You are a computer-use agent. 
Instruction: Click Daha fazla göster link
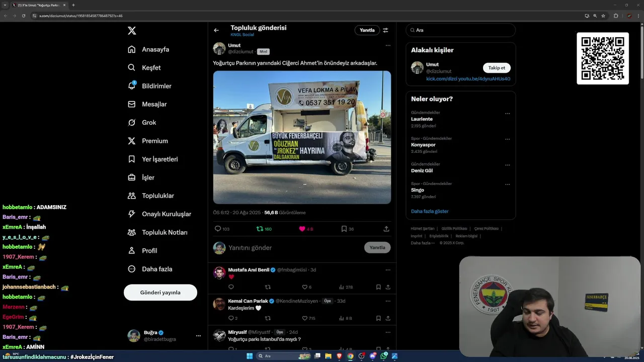(430, 211)
